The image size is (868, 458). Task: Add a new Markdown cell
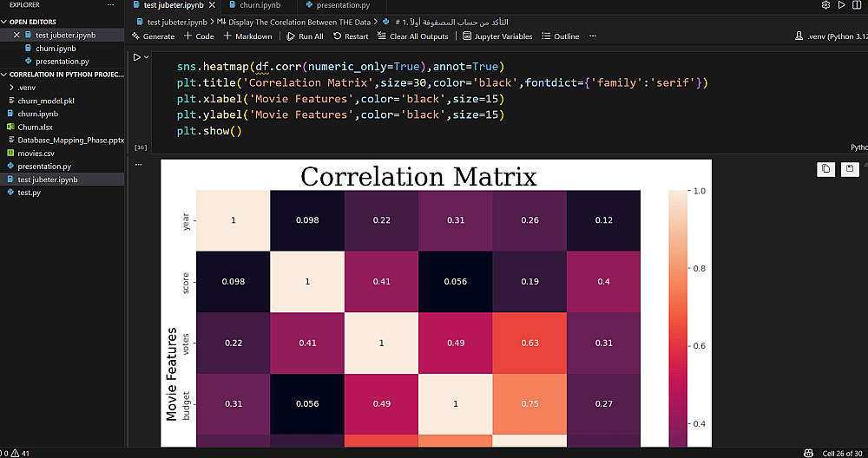click(247, 36)
